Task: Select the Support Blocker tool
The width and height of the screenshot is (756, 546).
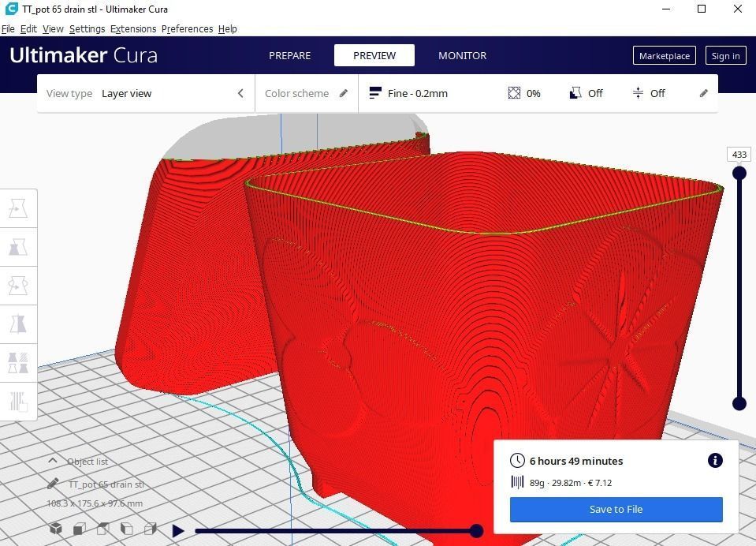Action: 18,401
